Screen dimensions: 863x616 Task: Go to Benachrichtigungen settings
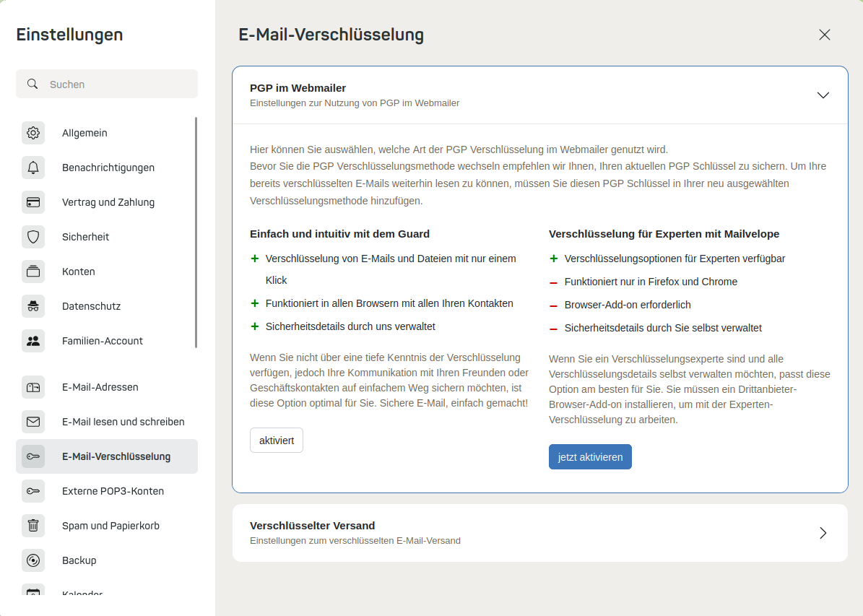[107, 168]
